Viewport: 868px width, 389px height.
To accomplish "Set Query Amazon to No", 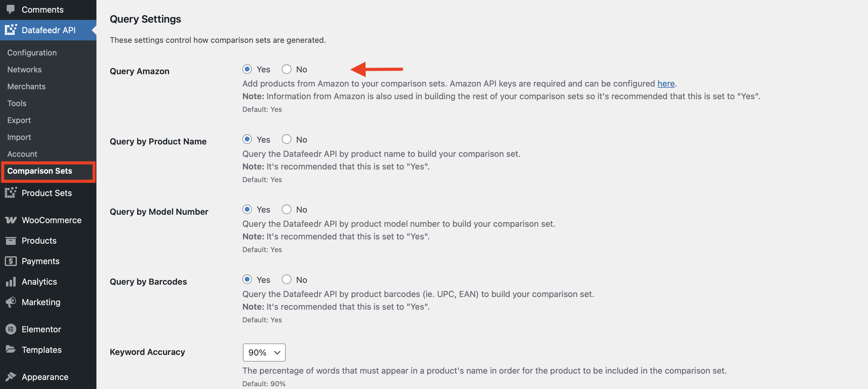I will (x=286, y=69).
